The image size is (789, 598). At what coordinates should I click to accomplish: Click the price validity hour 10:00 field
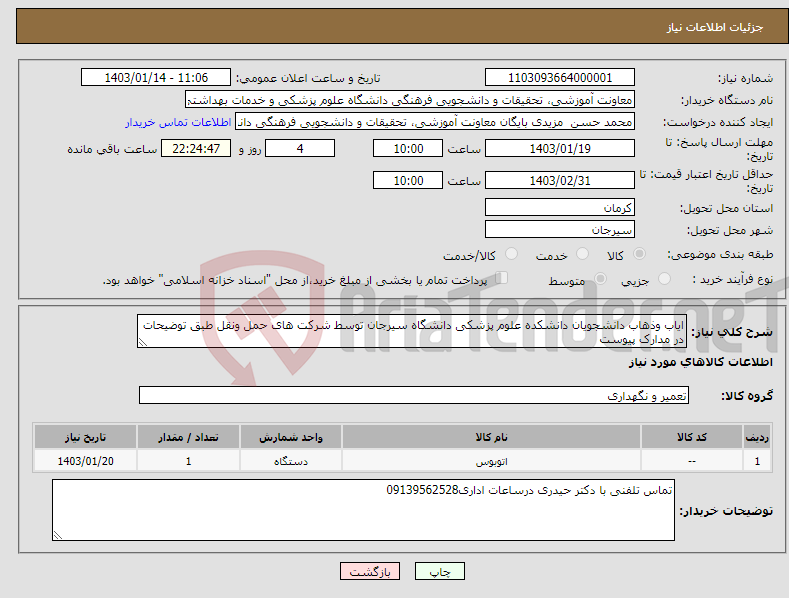(408, 180)
